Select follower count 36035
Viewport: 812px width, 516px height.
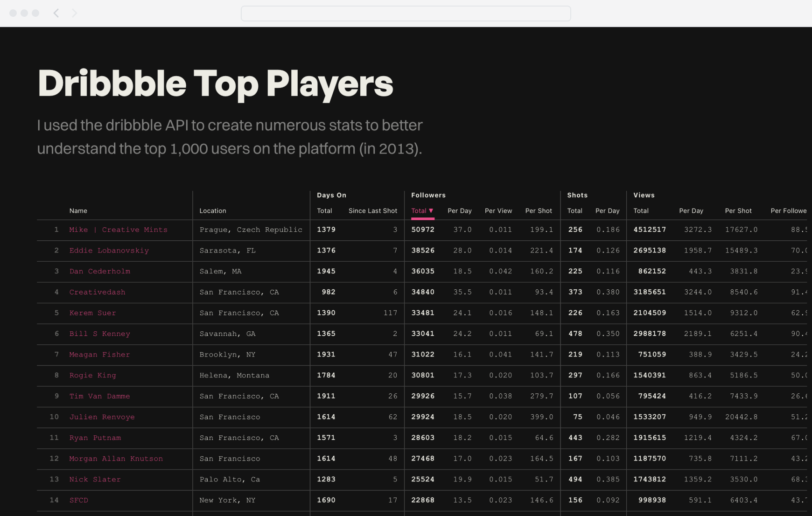[423, 271]
